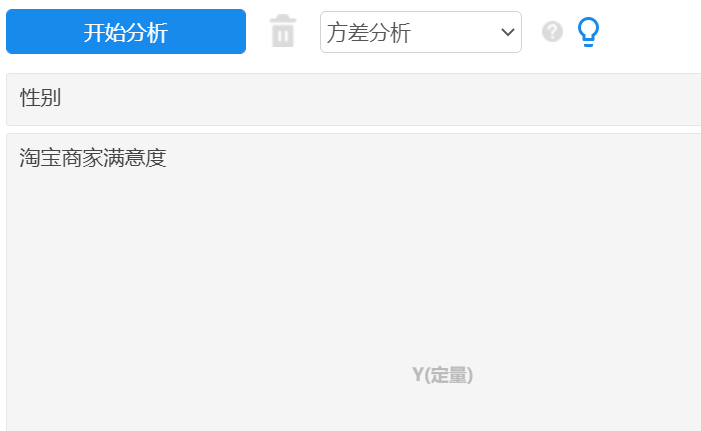Click the 开始分析 button

point(126,32)
